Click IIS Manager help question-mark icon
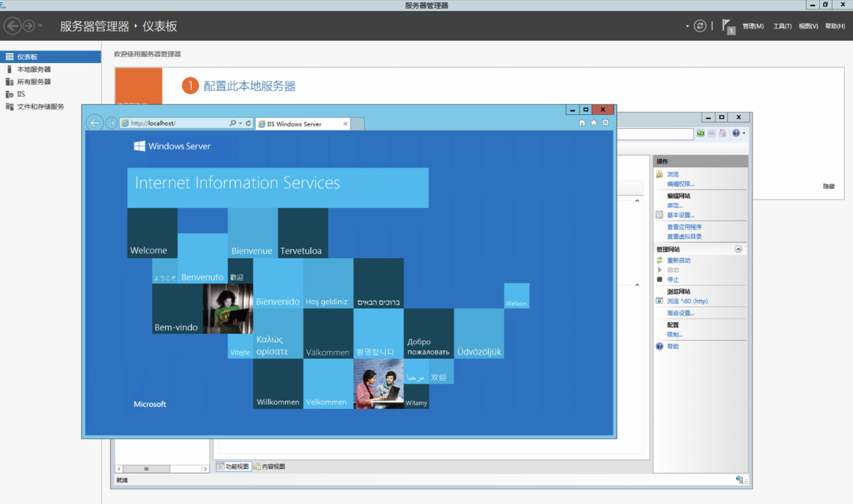853x504 pixels. (736, 133)
